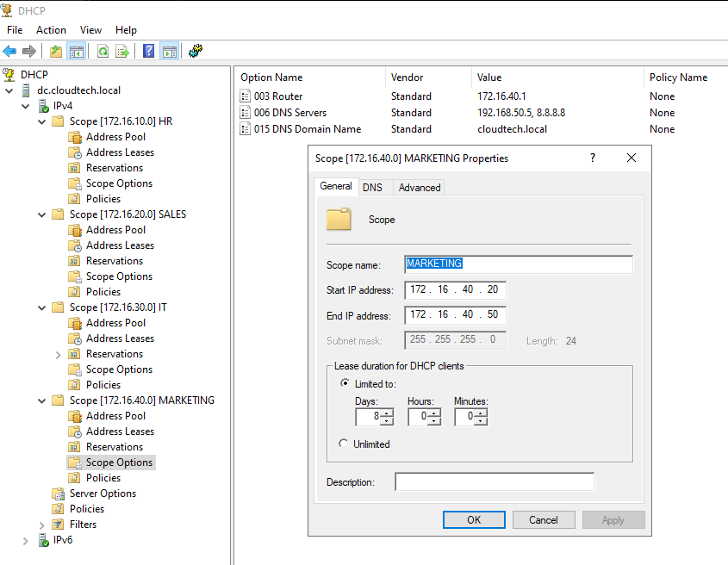This screenshot has width=728, height=565.
Task: Toggle the Show/Hide Action Pane toolbar icon
Action: pos(169,51)
